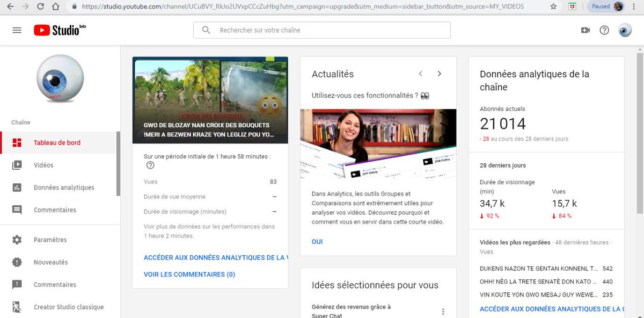The height and width of the screenshot is (318, 644).
Task: Click the Durée de visionnage value 34,7 k
Action: (x=492, y=204)
